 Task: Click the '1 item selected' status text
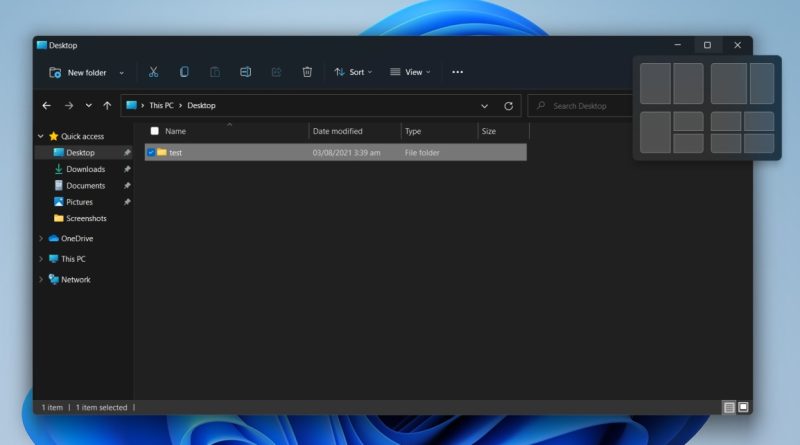point(102,407)
